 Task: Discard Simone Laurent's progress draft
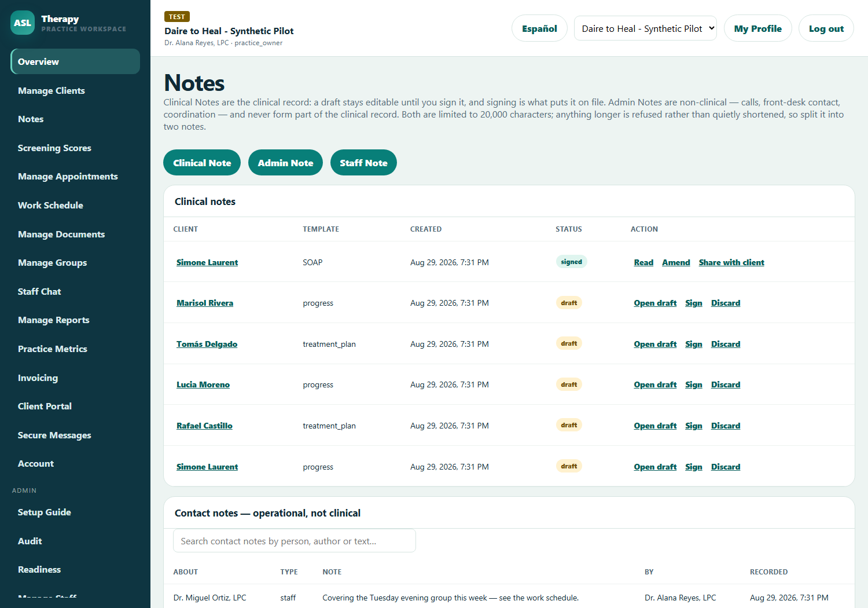(x=726, y=467)
